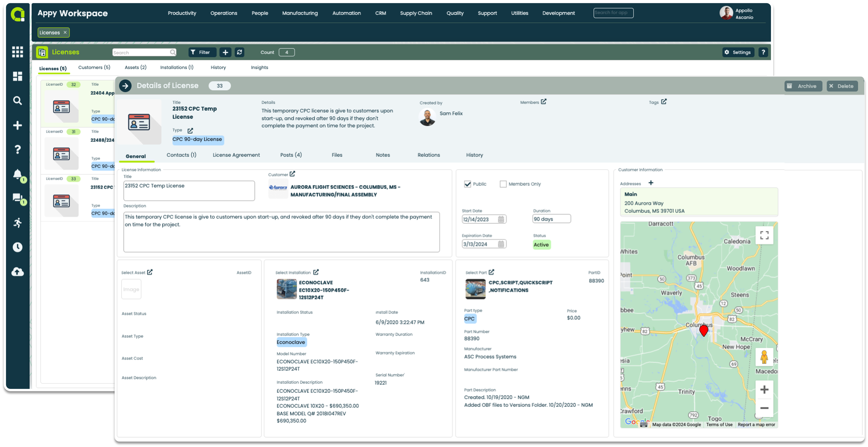The image size is (868, 447).
Task: Open the Manufacturing menu
Action: pyautogui.click(x=300, y=13)
